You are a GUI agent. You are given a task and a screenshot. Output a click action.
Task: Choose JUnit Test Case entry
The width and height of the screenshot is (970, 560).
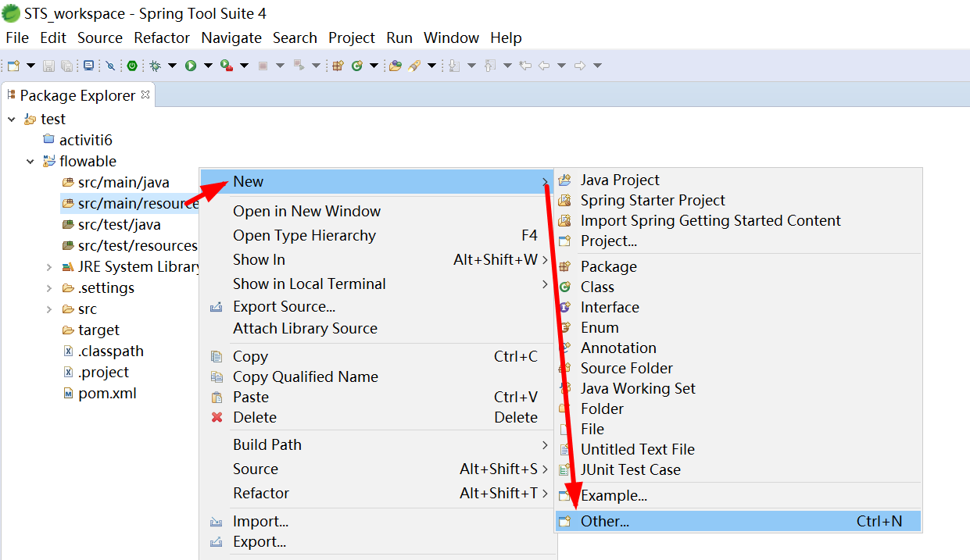[739, 470]
